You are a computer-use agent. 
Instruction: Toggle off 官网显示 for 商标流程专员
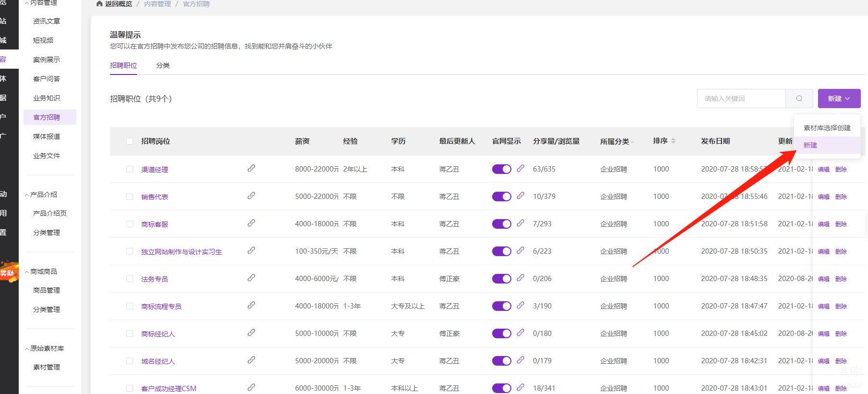click(x=501, y=306)
